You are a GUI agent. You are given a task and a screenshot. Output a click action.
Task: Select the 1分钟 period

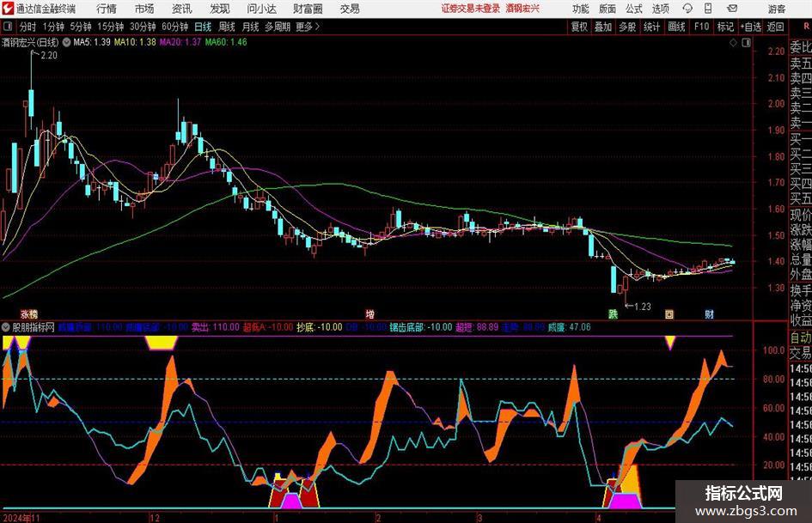(x=52, y=27)
